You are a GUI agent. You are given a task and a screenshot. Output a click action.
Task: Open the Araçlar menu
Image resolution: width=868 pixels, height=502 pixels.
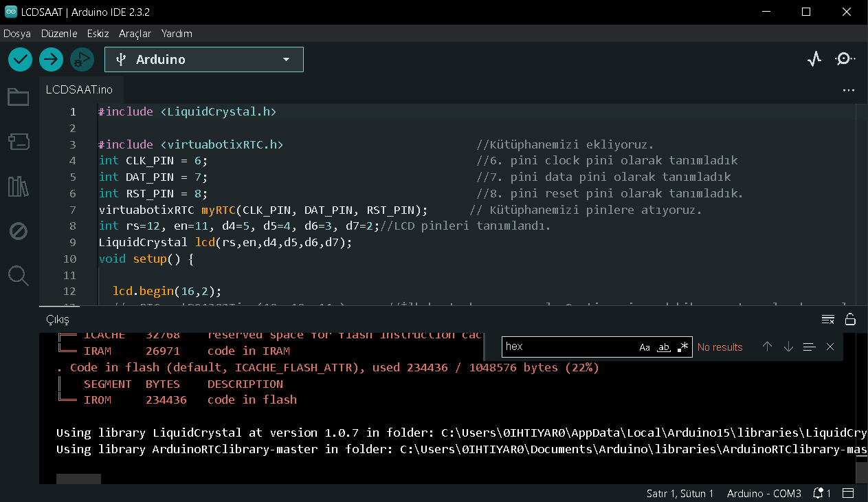pos(135,33)
